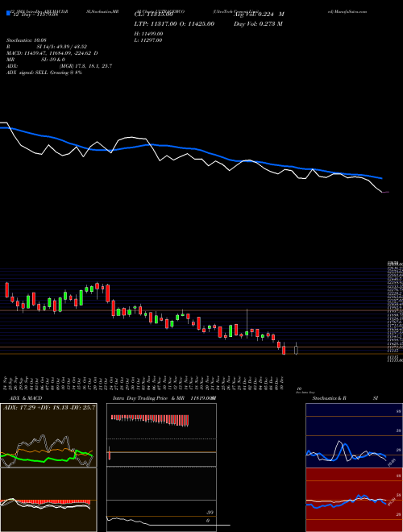The width and height of the screenshot is (403, 532).
Task: Click the red intraday bars cluster
Action: (x=150, y=421)
